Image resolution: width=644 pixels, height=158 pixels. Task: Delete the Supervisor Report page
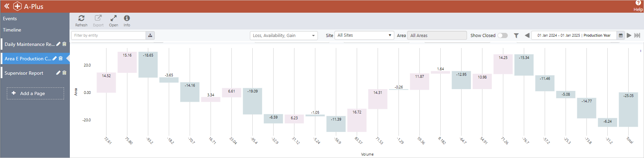(64, 73)
